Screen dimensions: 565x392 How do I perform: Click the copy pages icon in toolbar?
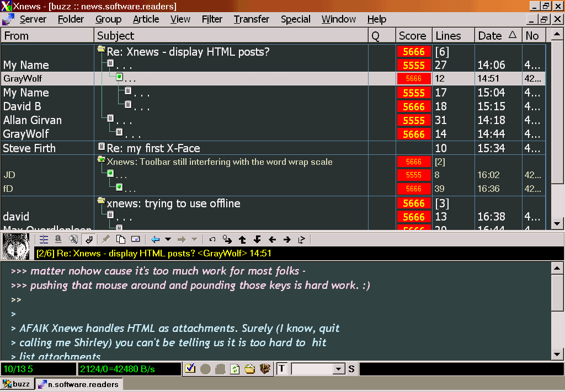click(120, 239)
